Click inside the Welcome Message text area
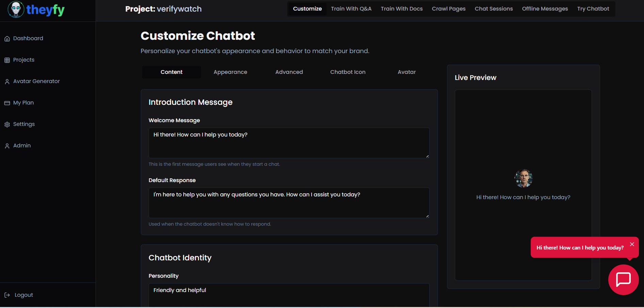The image size is (644, 308). pos(289,143)
